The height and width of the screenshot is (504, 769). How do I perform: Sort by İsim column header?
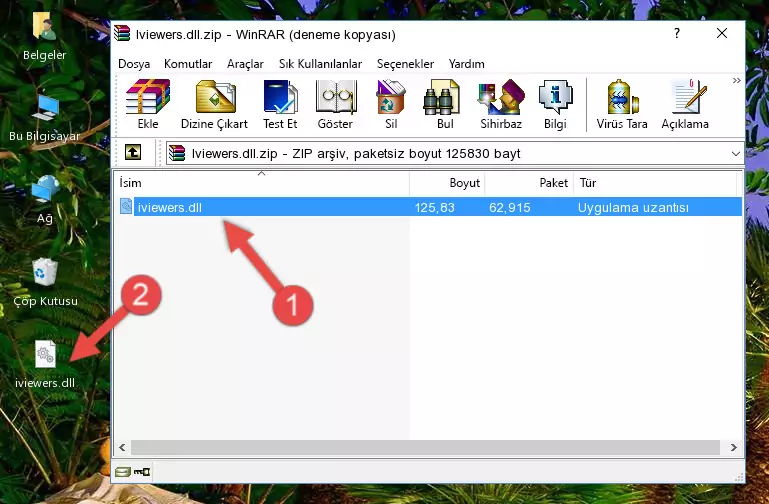click(262, 183)
